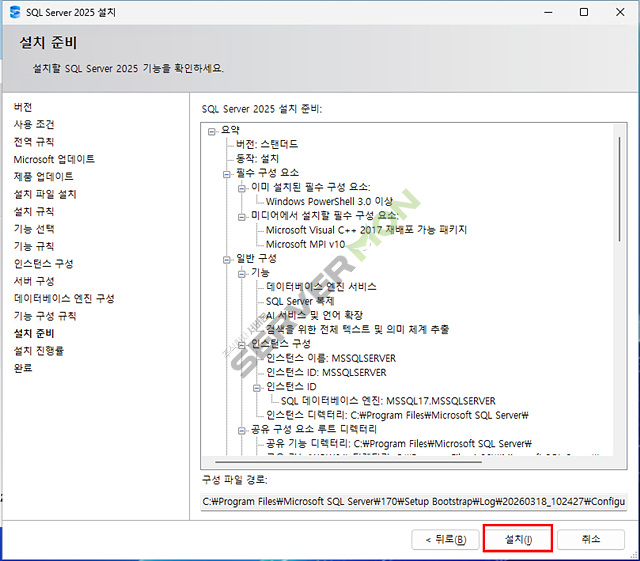Collapse the 인스턴스 ID sub-node
Viewport: 640px width, 561px height.
[257, 388]
